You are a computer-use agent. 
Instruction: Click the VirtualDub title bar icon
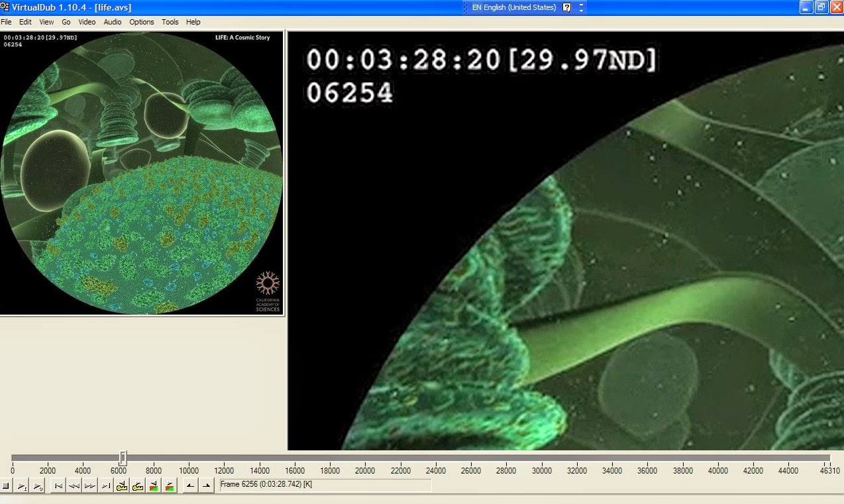click(5, 7)
